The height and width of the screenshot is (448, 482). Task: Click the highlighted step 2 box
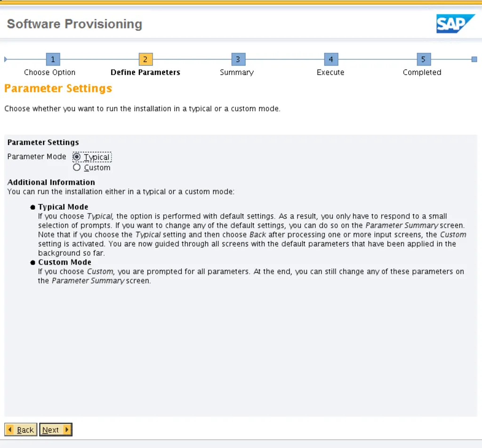(145, 59)
